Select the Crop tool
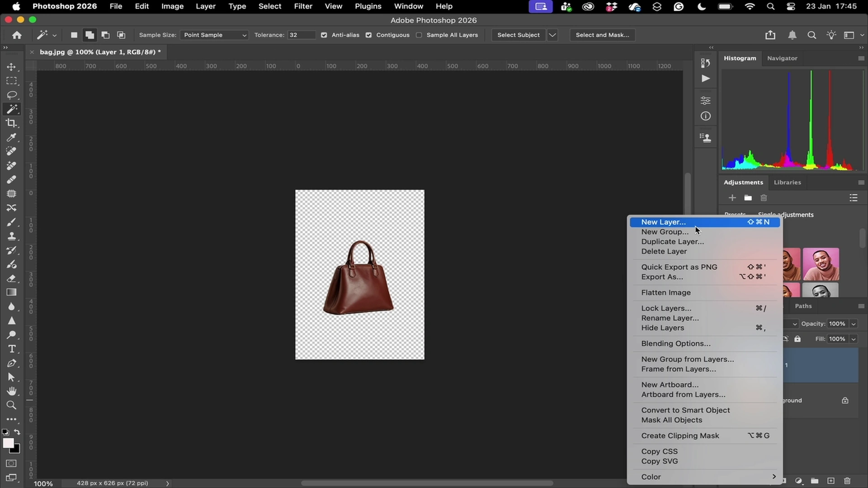 click(11, 123)
